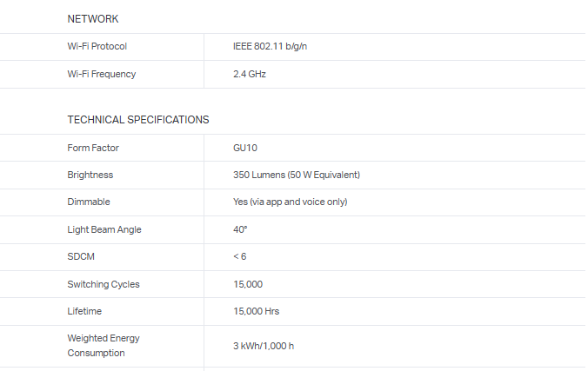Select the SDCM row label
Viewport: 588px width, 371px height.
click(81, 256)
